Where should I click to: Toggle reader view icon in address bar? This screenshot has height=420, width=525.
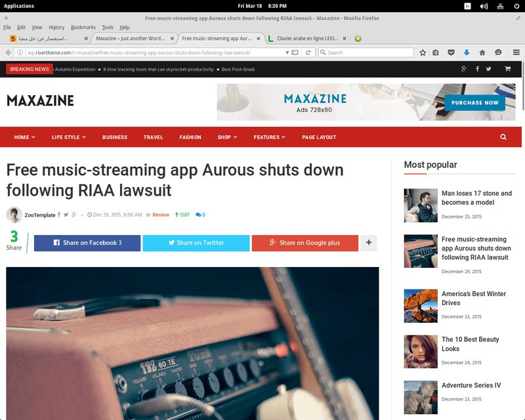pos(295,52)
